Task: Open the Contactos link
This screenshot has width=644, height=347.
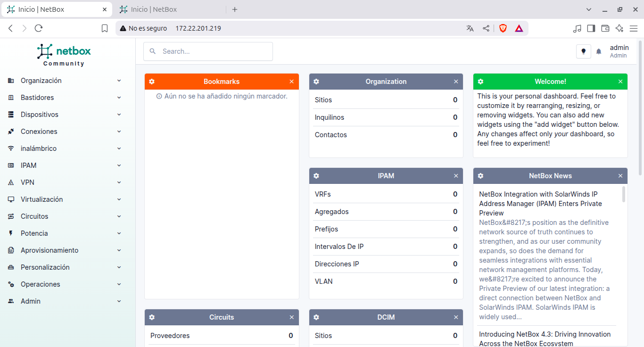Action: pos(331,135)
